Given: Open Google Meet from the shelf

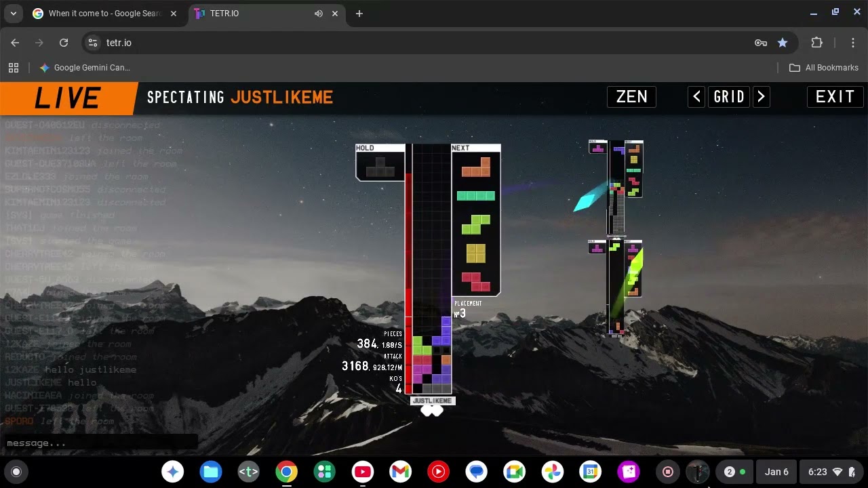Looking at the screenshot, I should (x=515, y=472).
